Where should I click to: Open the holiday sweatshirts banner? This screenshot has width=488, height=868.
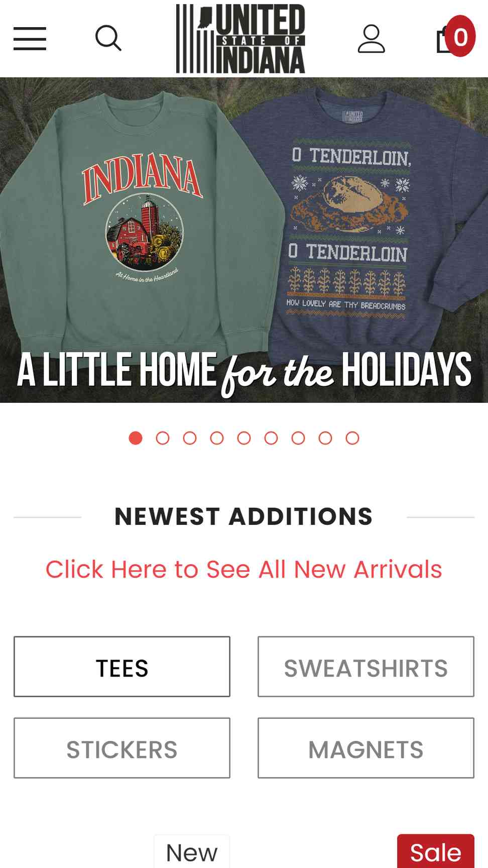244,240
